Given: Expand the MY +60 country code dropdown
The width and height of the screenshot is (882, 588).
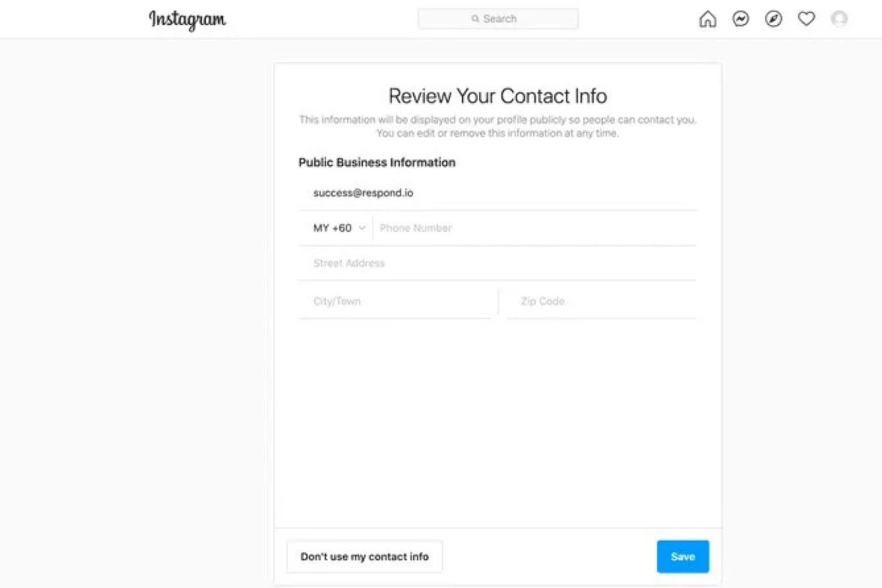Looking at the screenshot, I should [x=339, y=228].
